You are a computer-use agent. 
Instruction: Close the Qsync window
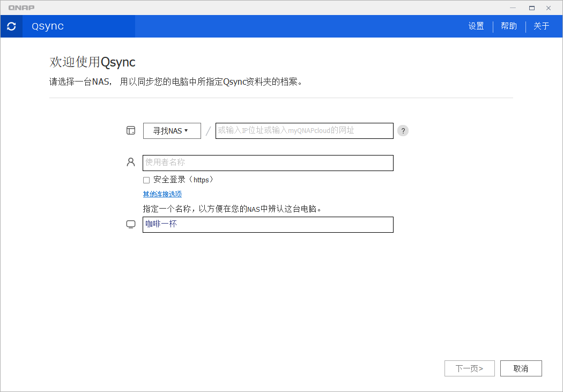549,8
